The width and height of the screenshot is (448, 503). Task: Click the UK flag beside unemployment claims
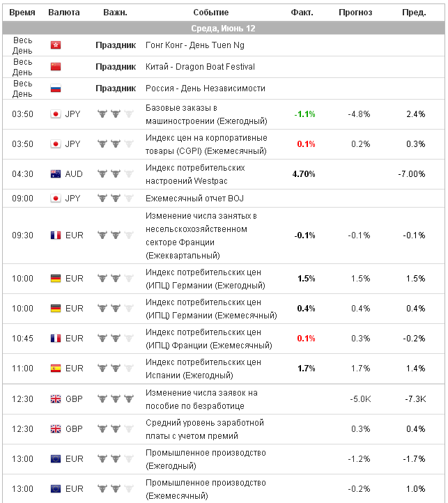[x=56, y=399]
